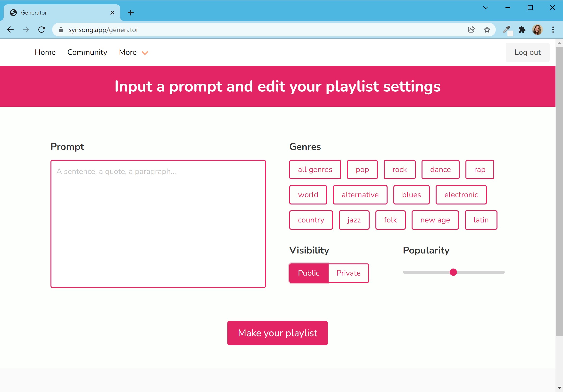Select the 'folk' genre tag

(x=390, y=220)
